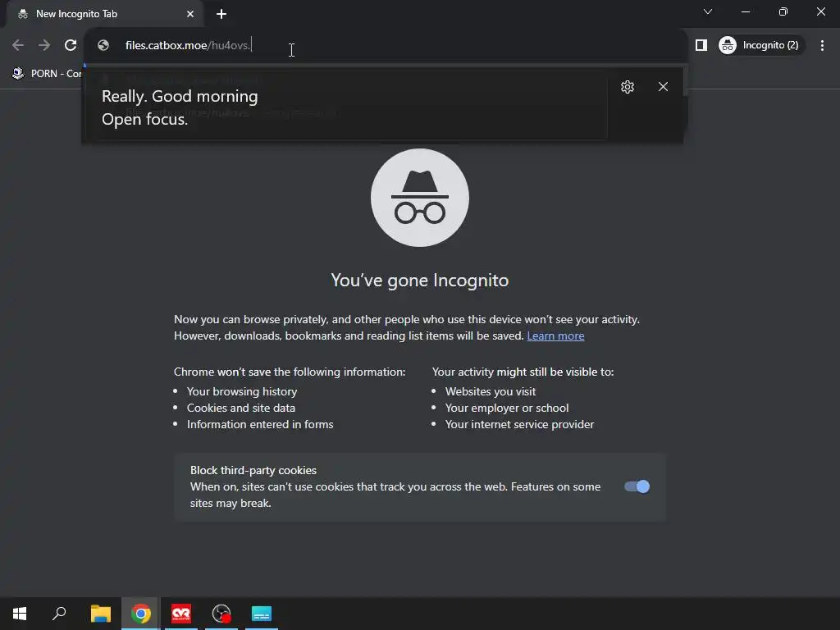Click "Block third-party cookies" title
This screenshot has height=630, width=840.
click(253, 470)
